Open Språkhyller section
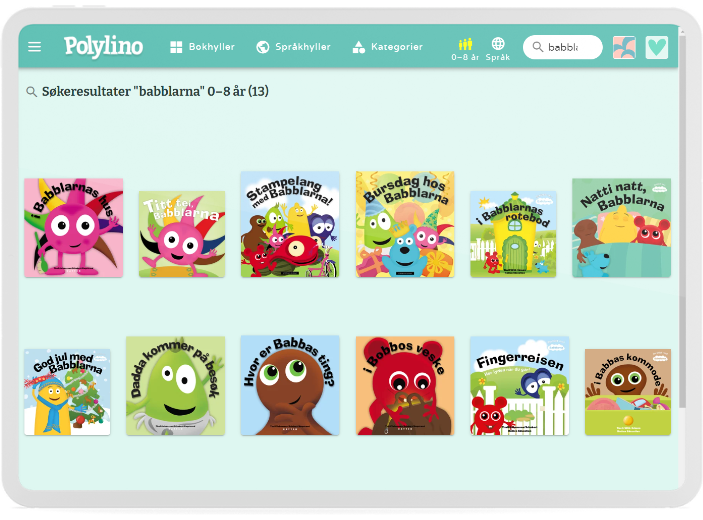 (296, 47)
